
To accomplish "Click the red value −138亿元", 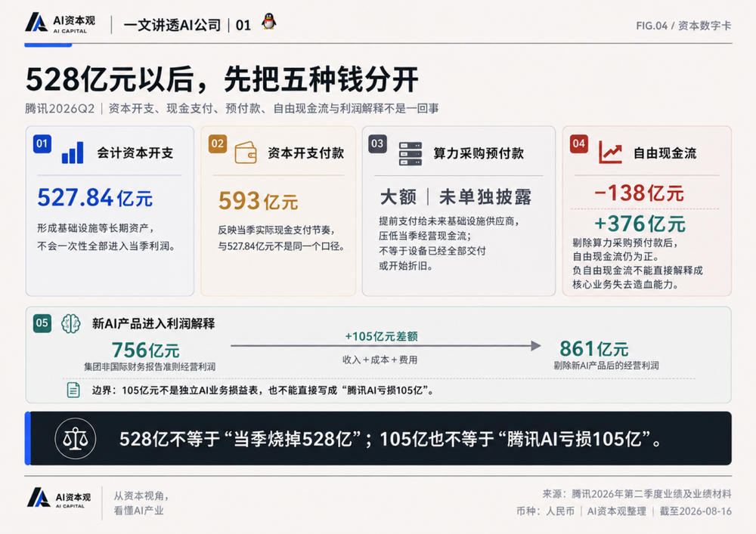I will click(639, 193).
